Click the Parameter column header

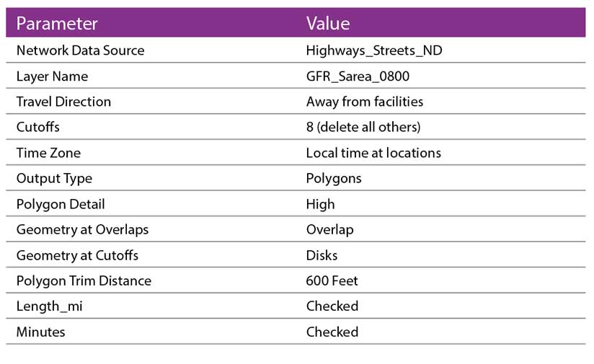click(x=57, y=23)
